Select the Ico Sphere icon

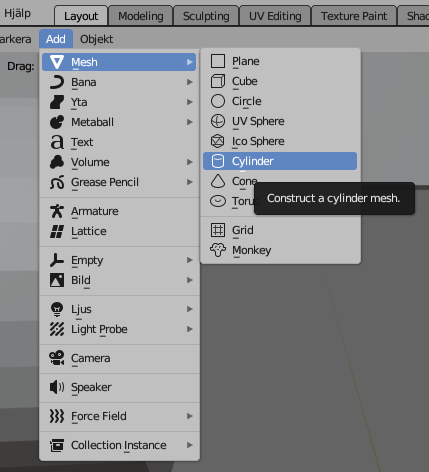[218, 141]
